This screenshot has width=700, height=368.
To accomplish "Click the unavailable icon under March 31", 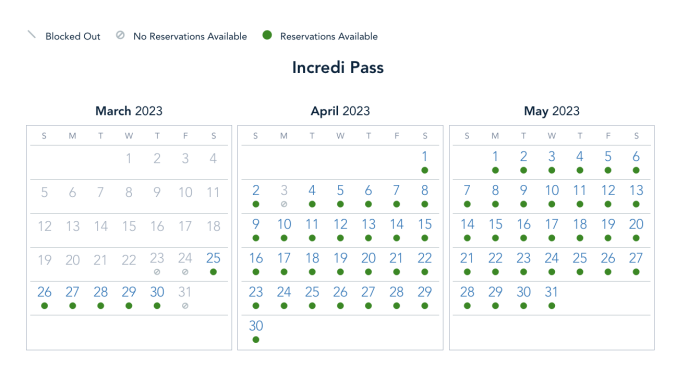I will [x=185, y=306].
